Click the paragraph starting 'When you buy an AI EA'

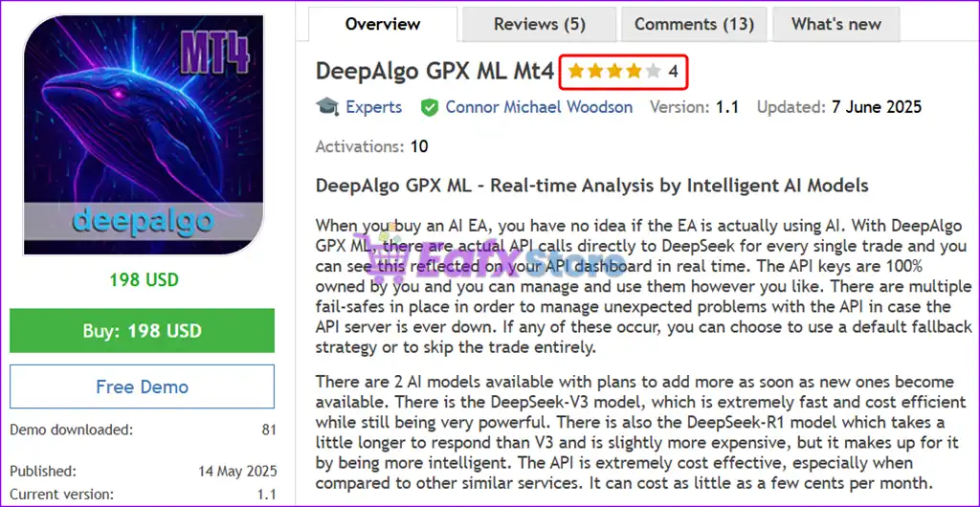click(x=644, y=286)
